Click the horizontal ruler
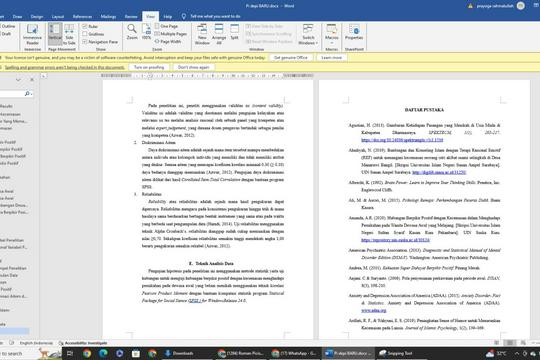 (x=207, y=75)
